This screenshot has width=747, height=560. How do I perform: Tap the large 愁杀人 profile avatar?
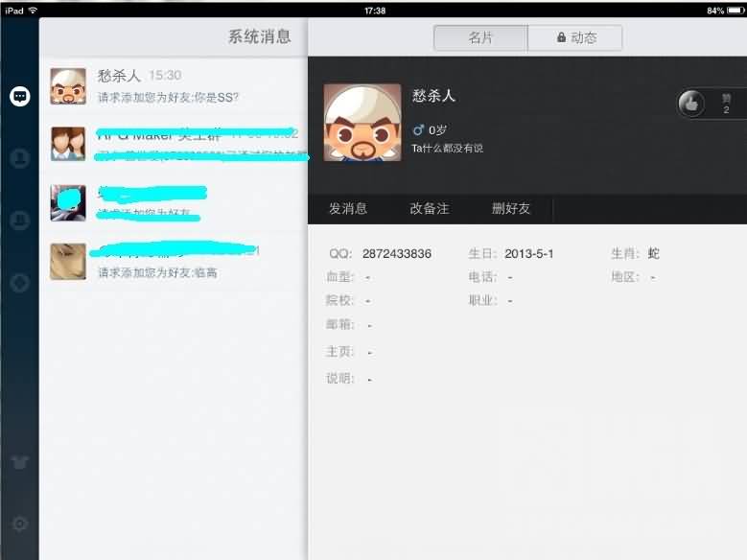pos(362,123)
